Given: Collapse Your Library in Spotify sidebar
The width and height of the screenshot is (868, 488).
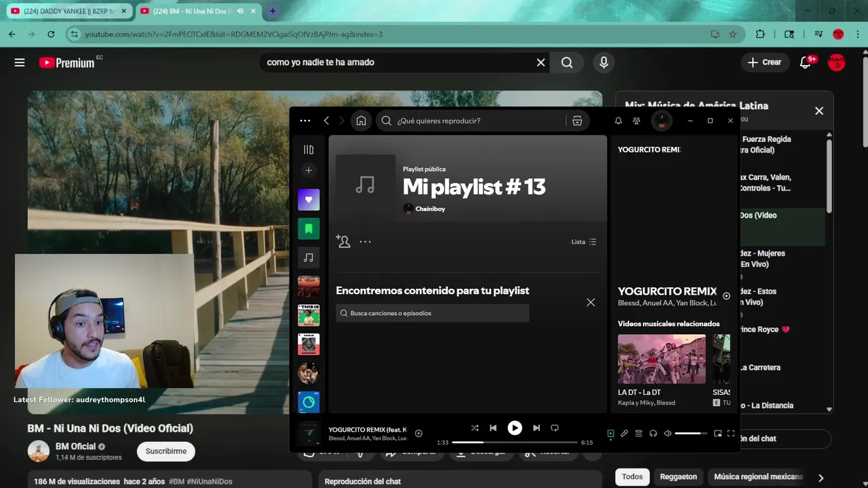Looking at the screenshot, I should (309, 150).
